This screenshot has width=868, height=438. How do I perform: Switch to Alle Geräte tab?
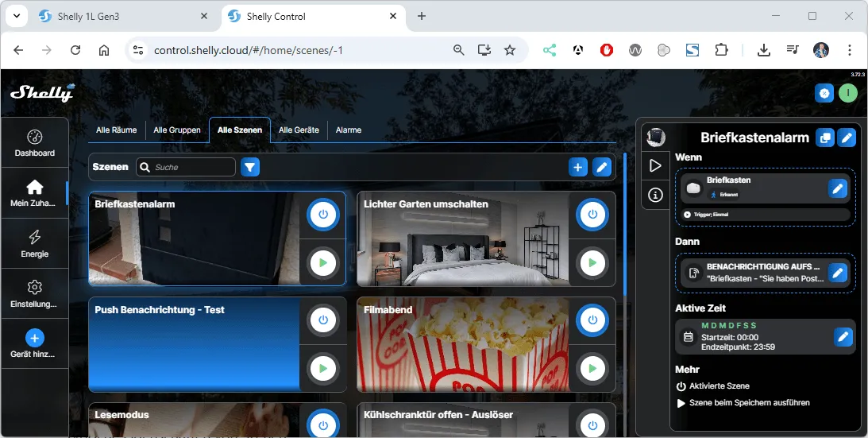(299, 130)
